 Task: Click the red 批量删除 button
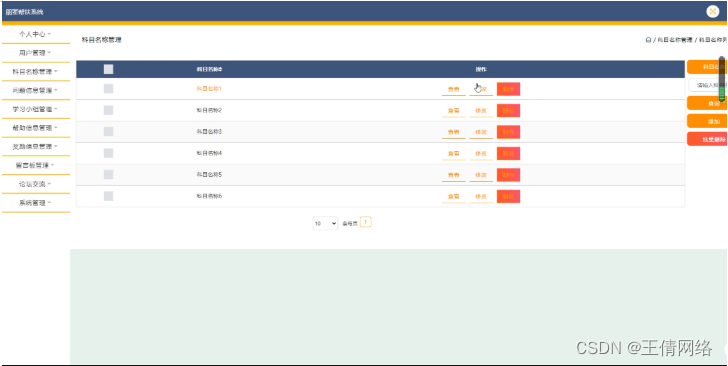pyautogui.click(x=708, y=139)
